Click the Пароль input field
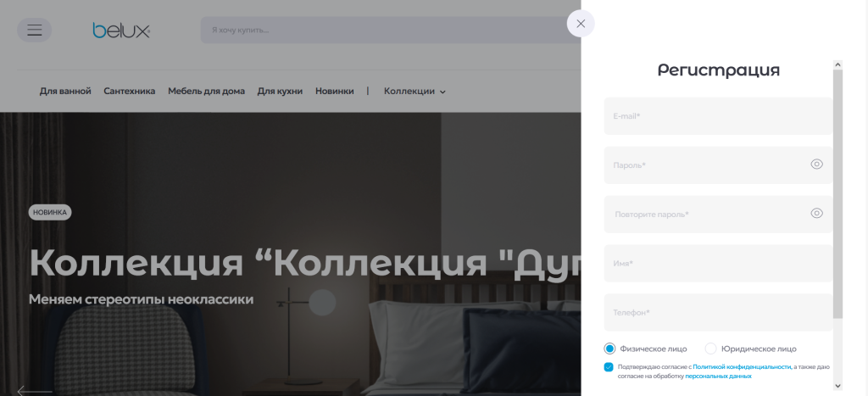The image size is (868, 396). point(718,165)
